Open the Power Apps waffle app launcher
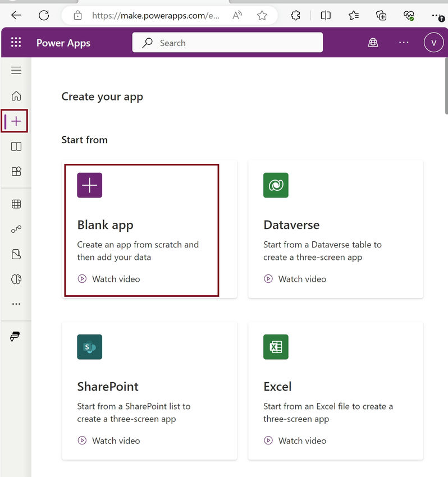Image resolution: width=448 pixels, height=477 pixels. 16,43
